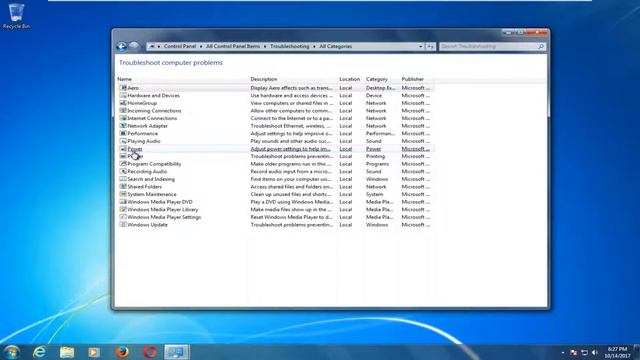The width and height of the screenshot is (640, 360).
Task: Click the volume speaker tray icon
Action: [595, 352]
